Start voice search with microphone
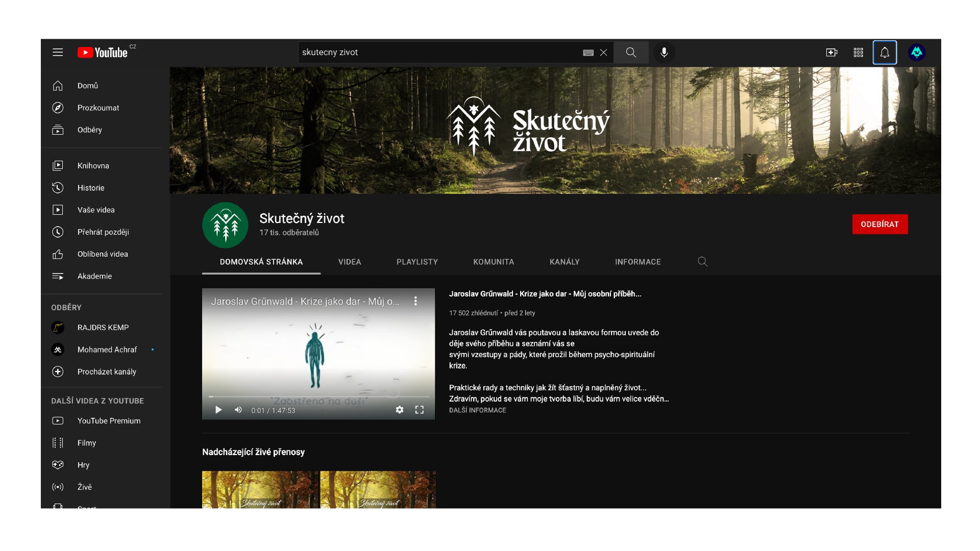The height and width of the screenshot is (551, 980). [664, 53]
